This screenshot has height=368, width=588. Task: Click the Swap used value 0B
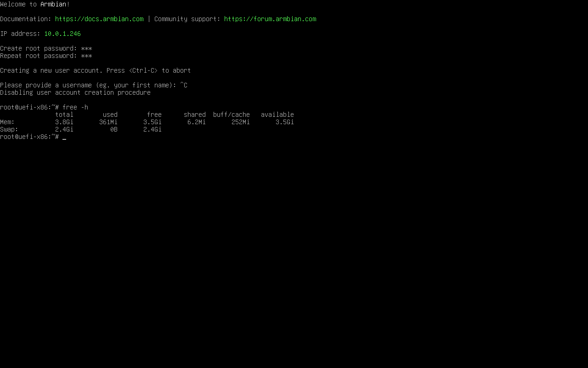(114, 129)
